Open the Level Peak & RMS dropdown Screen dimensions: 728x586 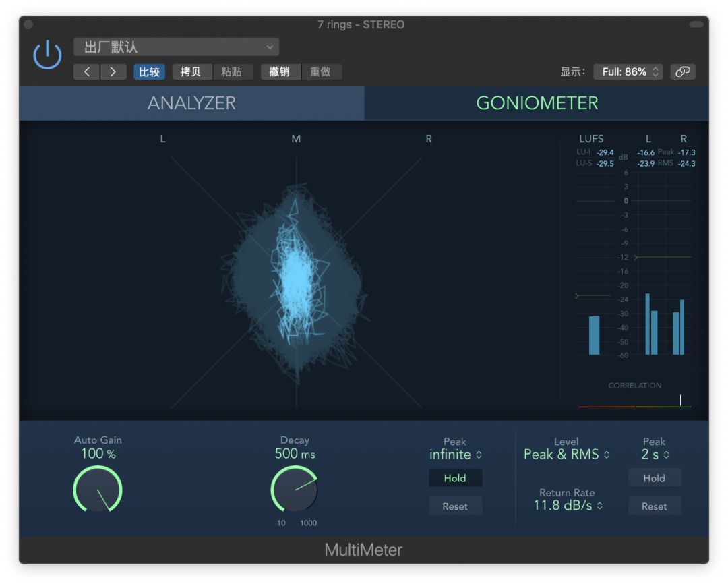point(566,454)
